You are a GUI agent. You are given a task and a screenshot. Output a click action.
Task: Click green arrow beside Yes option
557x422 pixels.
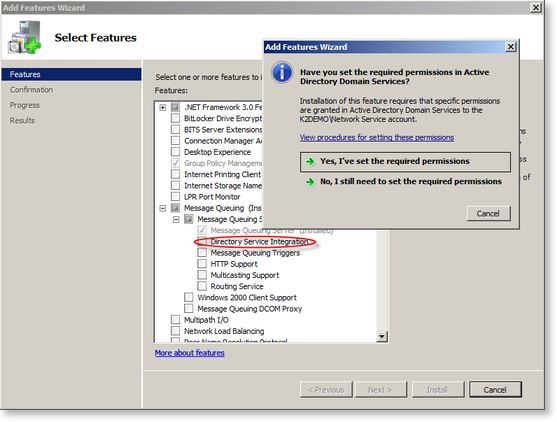[310, 162]
